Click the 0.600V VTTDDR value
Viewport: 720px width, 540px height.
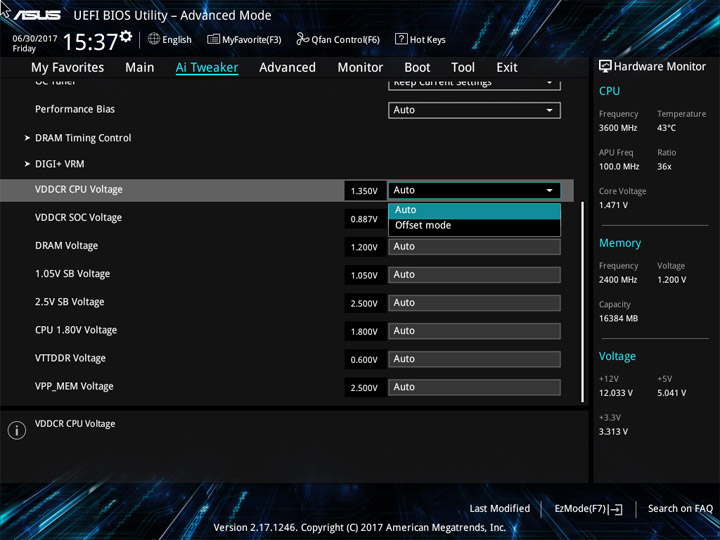(365, 360)
